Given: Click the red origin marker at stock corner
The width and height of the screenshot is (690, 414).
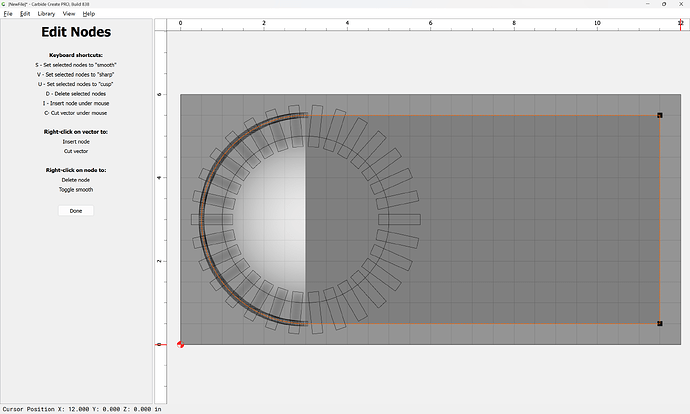Looking at the screenshot, I should click(x=181, y=345).
